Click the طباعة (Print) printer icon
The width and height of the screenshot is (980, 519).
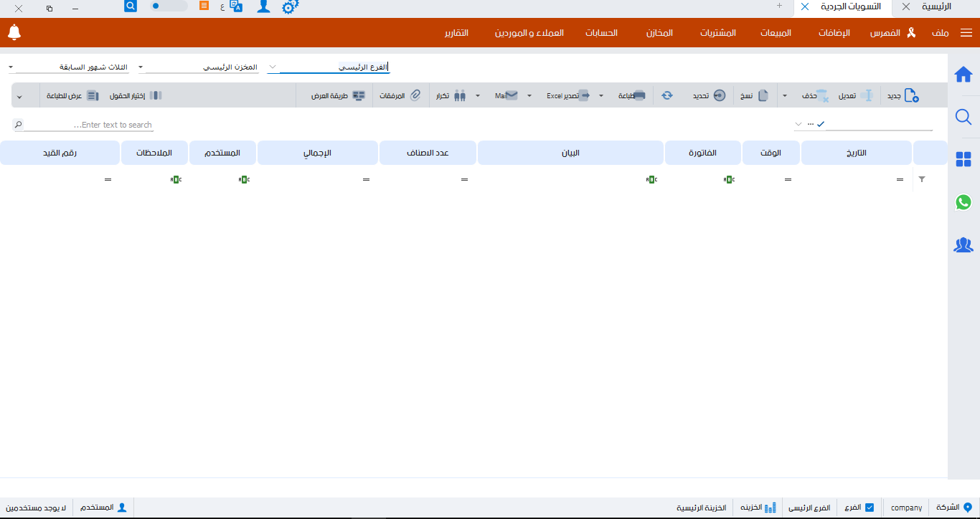639,95
